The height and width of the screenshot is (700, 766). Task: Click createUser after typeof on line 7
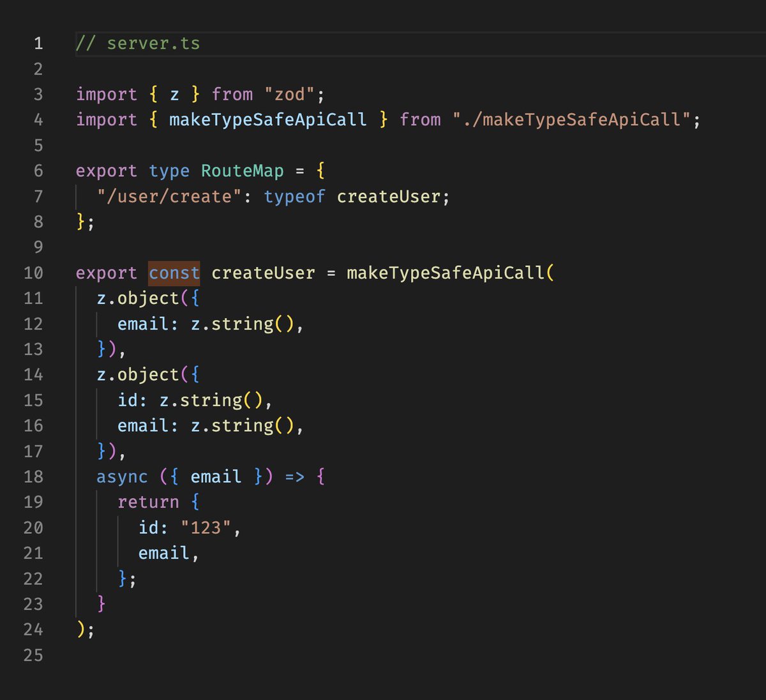click(x=389, y=197)
